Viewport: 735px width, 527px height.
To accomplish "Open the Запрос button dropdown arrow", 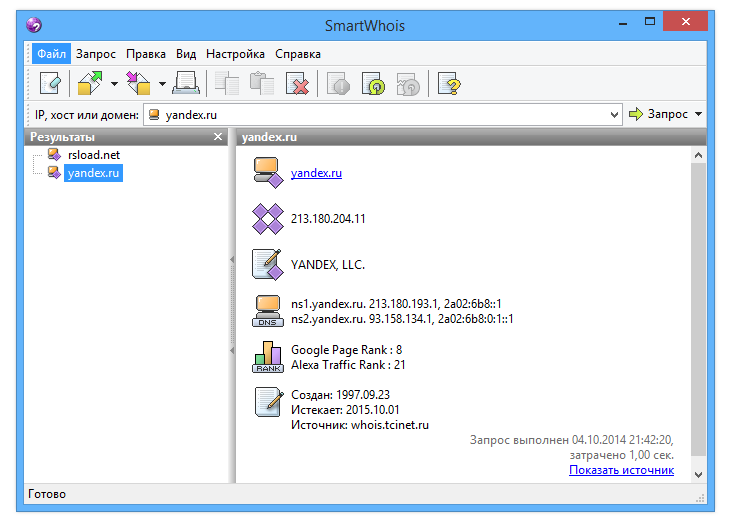I will click(x=698, y=114).
